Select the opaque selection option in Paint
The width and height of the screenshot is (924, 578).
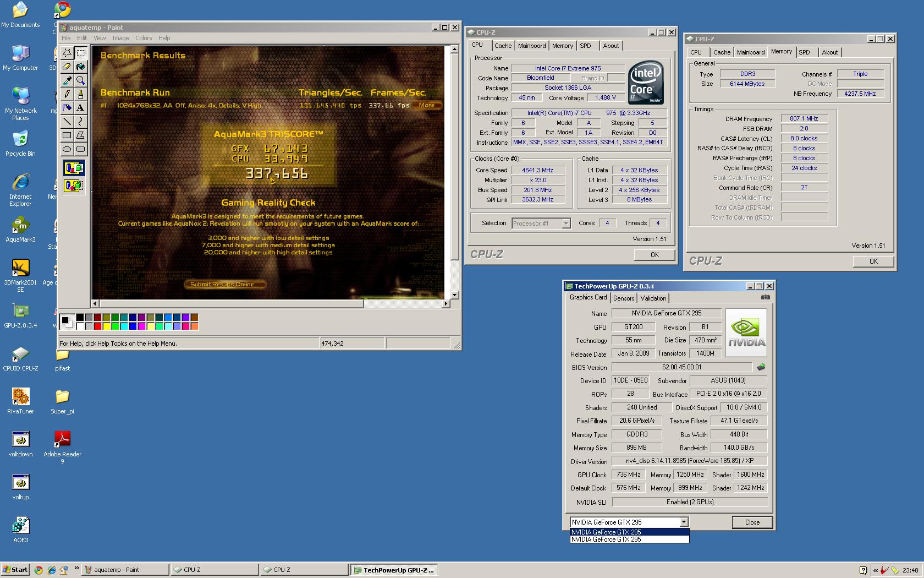(74, 167)
